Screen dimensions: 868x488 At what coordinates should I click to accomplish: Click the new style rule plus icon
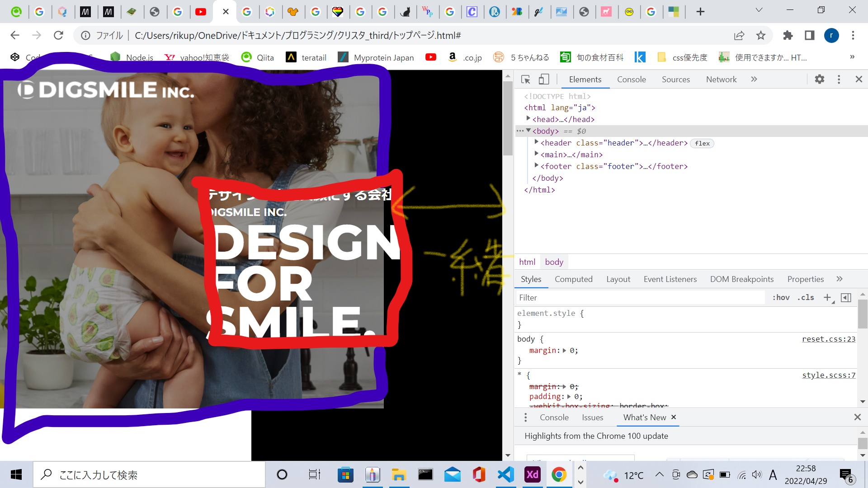827,297
